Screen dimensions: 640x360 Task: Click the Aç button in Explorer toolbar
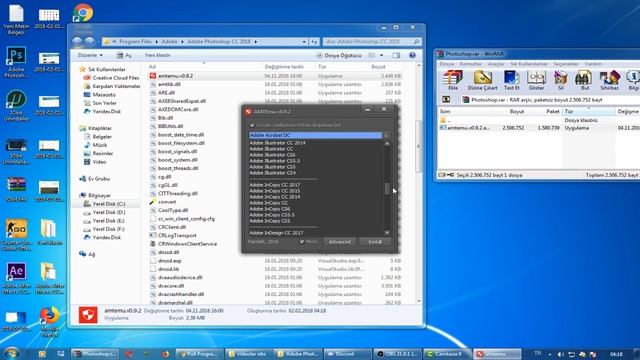pyautogui.click(x=124, y=55)
